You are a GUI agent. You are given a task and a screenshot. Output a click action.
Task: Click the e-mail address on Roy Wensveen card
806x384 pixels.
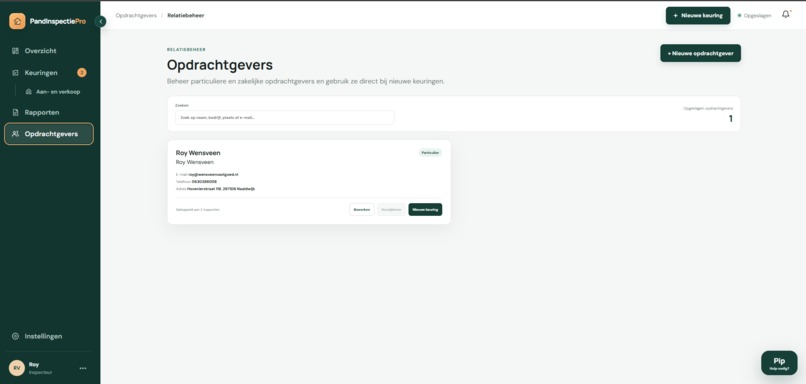tap(213, 175)
